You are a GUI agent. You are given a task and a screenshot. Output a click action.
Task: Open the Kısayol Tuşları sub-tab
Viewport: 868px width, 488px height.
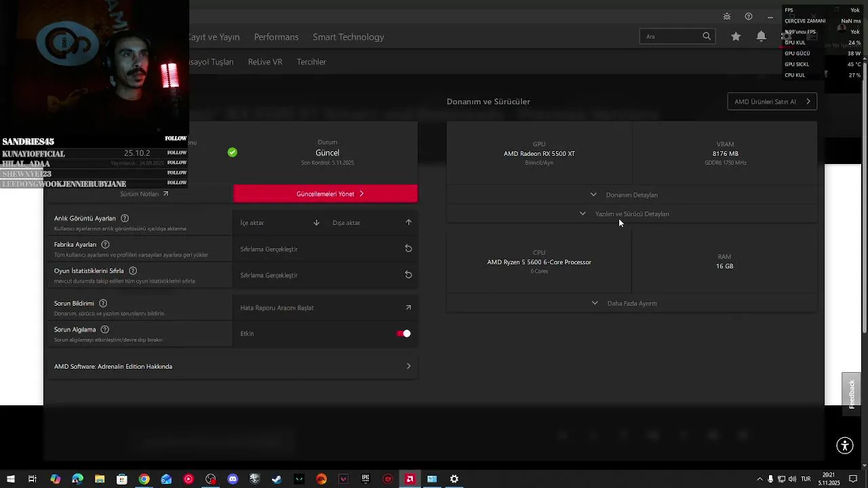[212, 62]
